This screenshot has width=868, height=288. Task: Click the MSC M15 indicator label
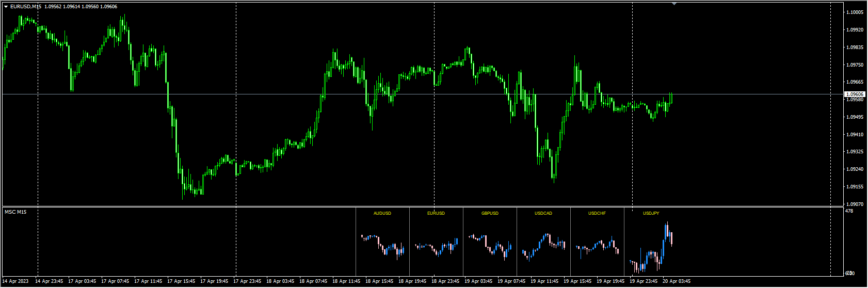click(x=15, y=212)
